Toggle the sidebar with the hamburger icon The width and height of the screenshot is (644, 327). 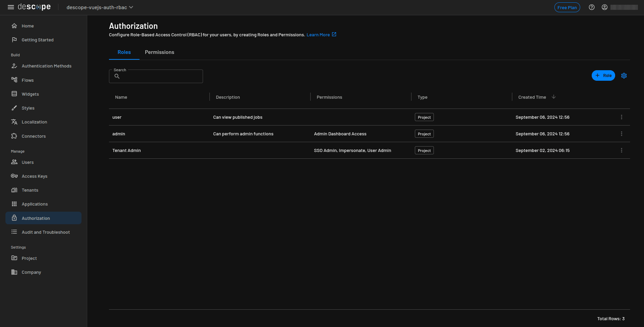(11, 7)
